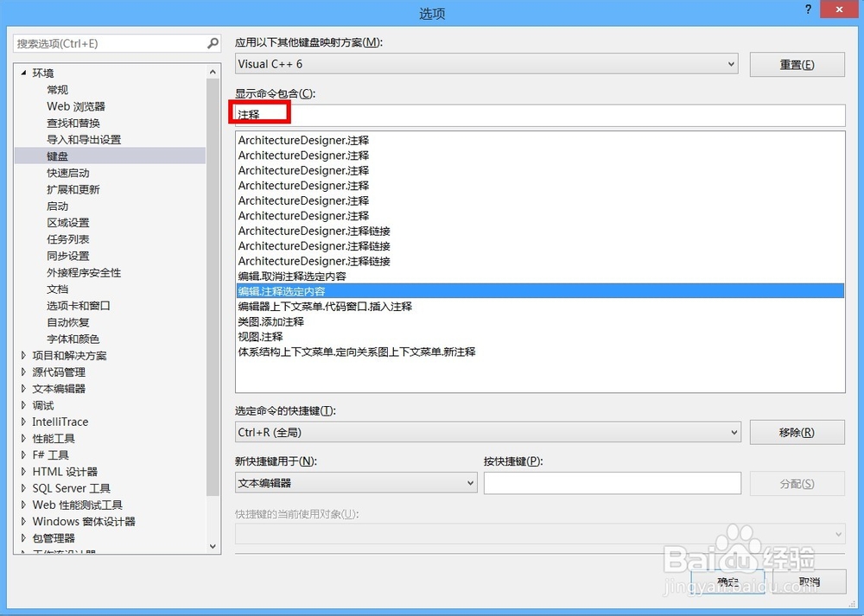Open the 同步设置 page
This screenshot has width=864, height=616.
tap(67, 256)
